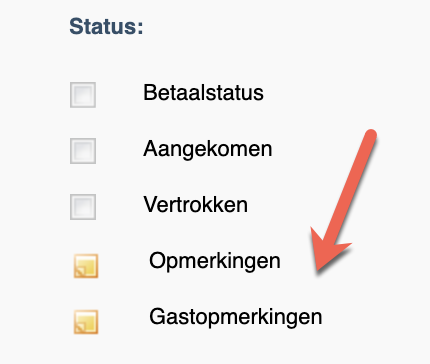Screen dimensions: 430x364
Task: Click the Status: heading
Action: 106,26
